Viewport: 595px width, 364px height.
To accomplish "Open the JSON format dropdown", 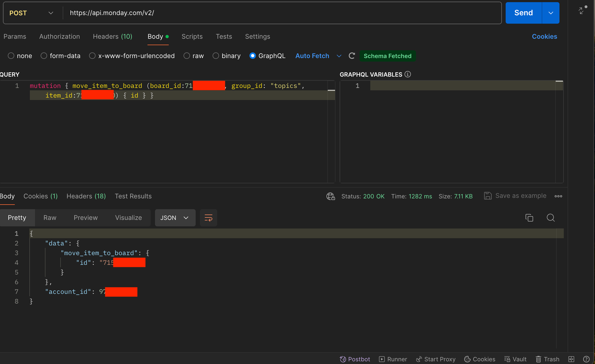I will (175, 218).
